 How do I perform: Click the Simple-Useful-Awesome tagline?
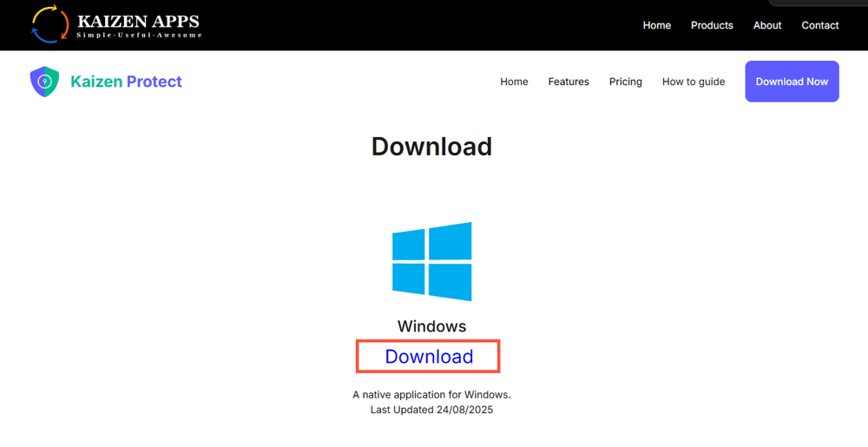point(139,36)
